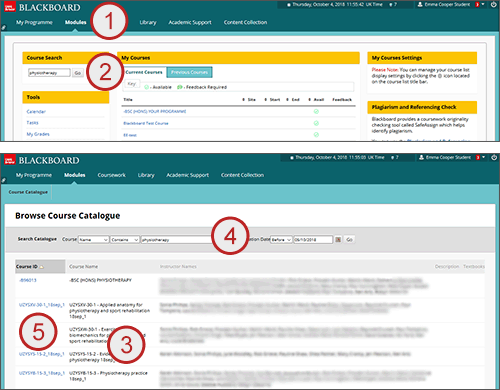The image size is (500, 390).
Task: Open the My Grades tool link
Action: point(38,134)
